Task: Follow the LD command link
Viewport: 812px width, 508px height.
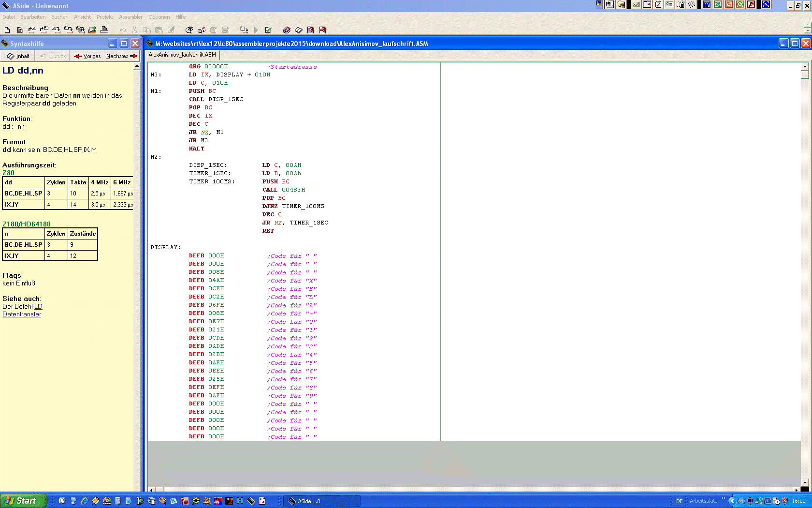Action: point(38,306)
